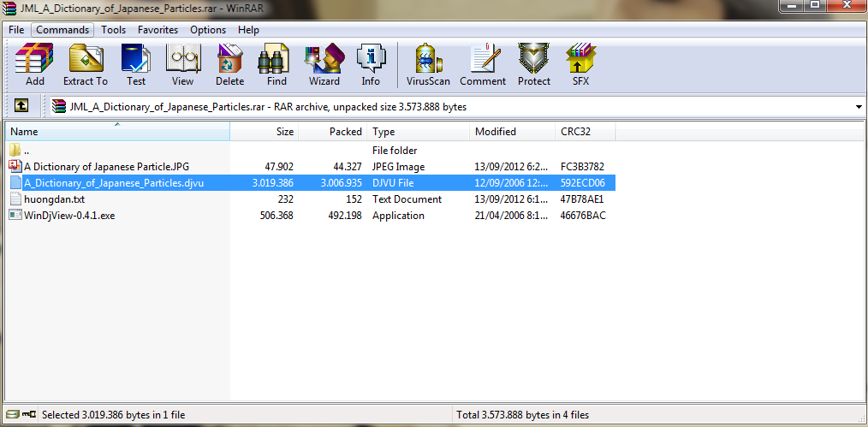The height and width of the screenshot is (427, 868).
Task: Click the 'JPEG Image' type cell
Action: [x=399, y=167]
